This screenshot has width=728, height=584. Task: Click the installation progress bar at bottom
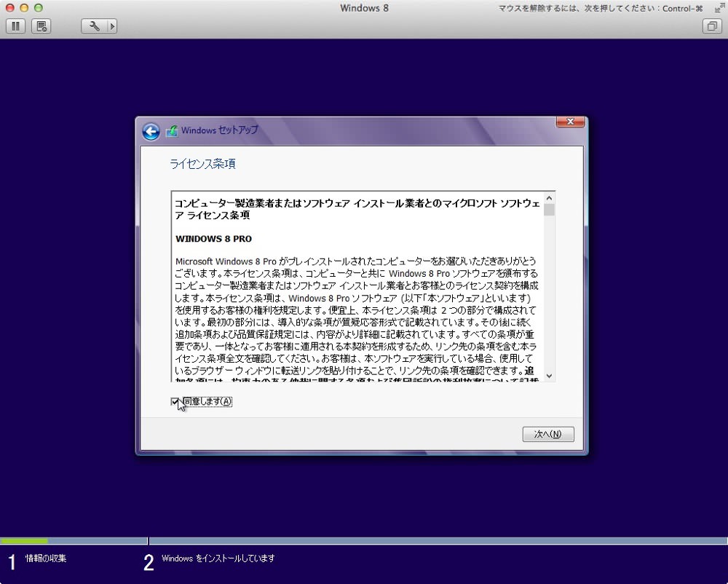click(364, 541)
